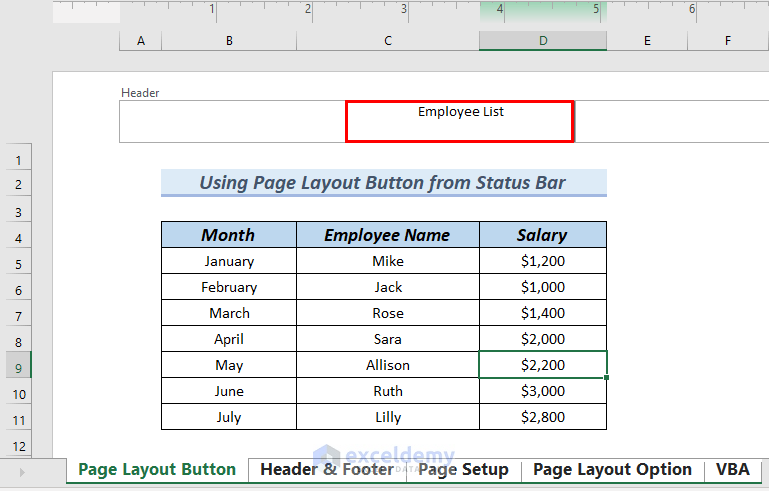Select the May cell

pos(229,364)
